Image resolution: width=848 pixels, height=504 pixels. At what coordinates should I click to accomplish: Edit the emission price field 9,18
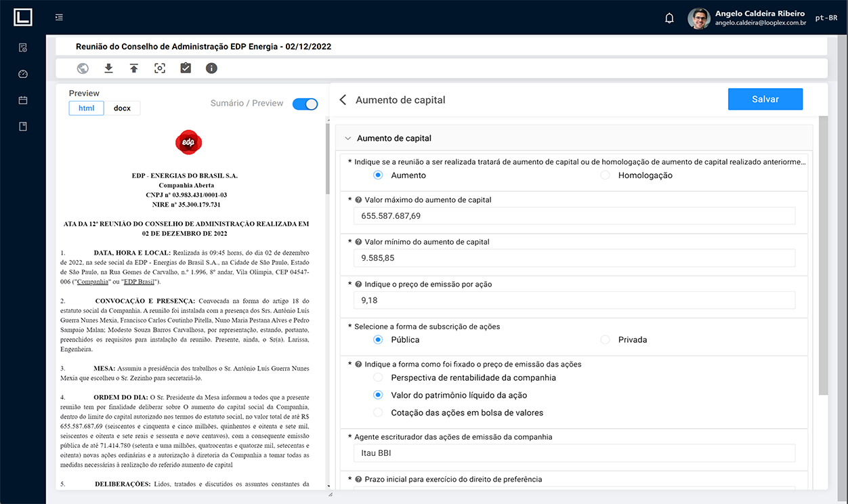(574, 300)
